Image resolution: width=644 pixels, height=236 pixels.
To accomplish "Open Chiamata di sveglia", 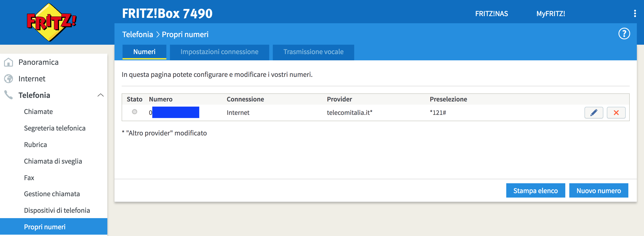I will 53,161.
